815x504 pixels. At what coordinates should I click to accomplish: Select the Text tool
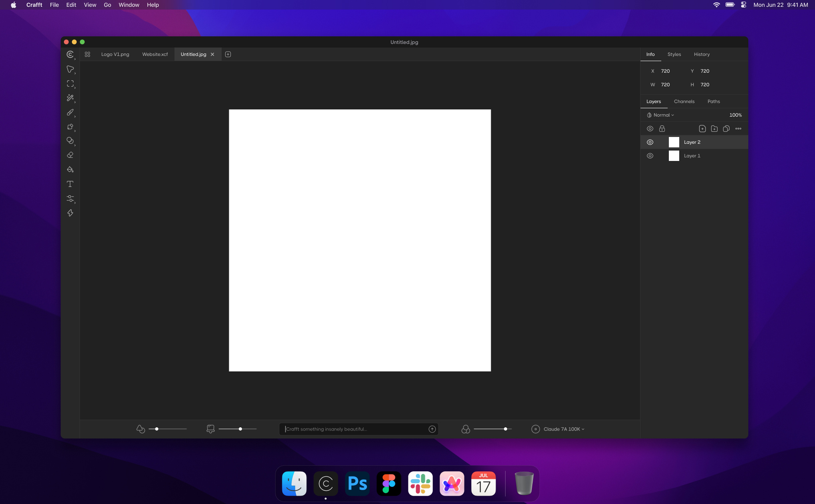pos(70,184)
